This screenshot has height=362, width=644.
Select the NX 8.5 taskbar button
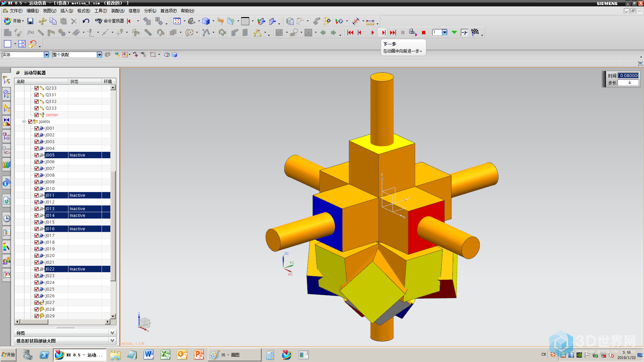[x=80, y=355]
